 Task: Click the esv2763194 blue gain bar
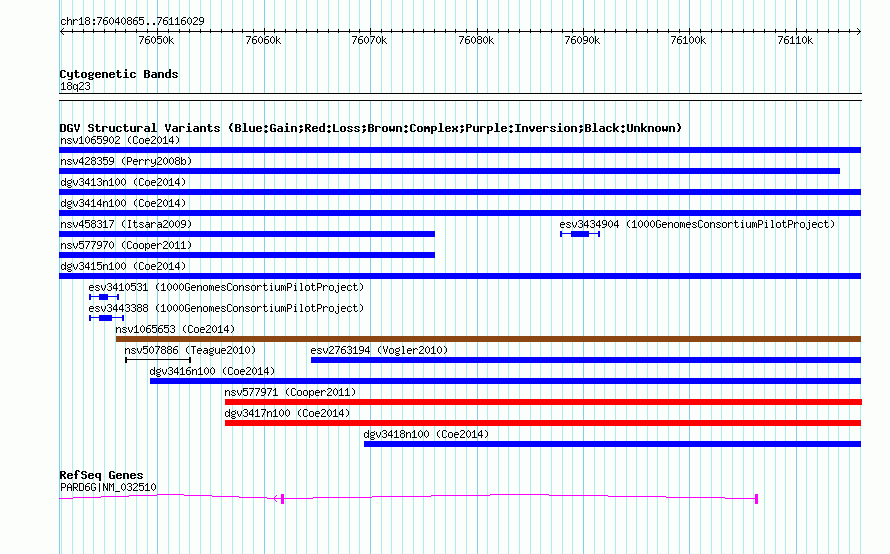point(586,360)
